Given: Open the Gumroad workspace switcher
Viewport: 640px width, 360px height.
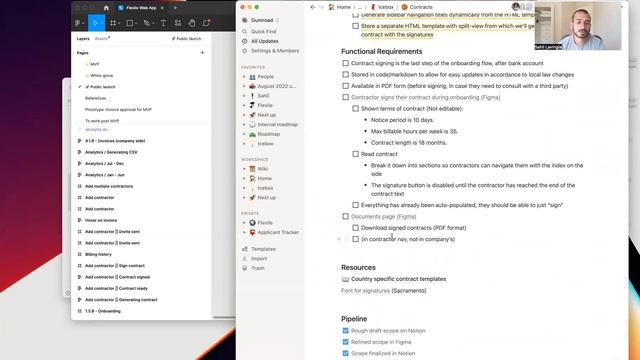Looking at the screenshot, I should pyautogui.click(x=261, y=20).
